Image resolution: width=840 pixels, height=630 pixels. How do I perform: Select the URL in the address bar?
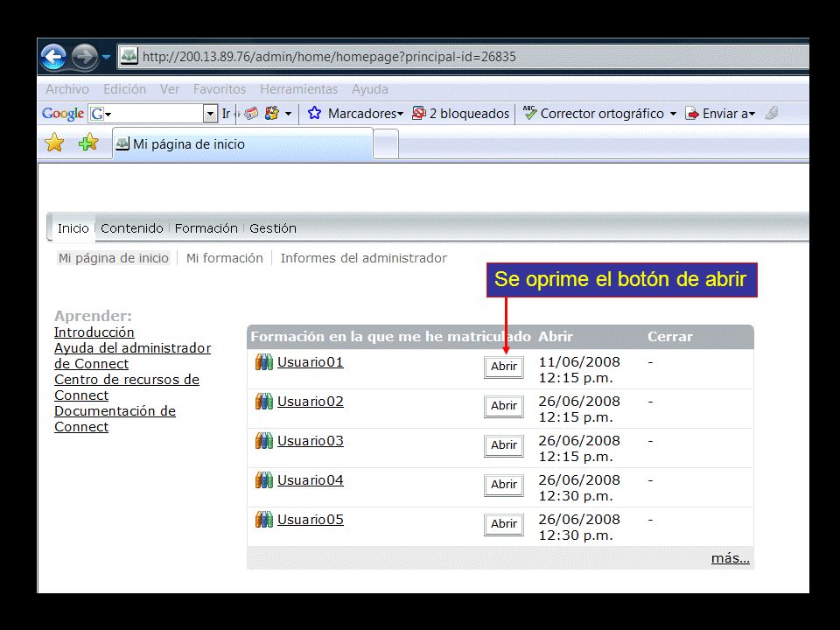coord(329,57)
